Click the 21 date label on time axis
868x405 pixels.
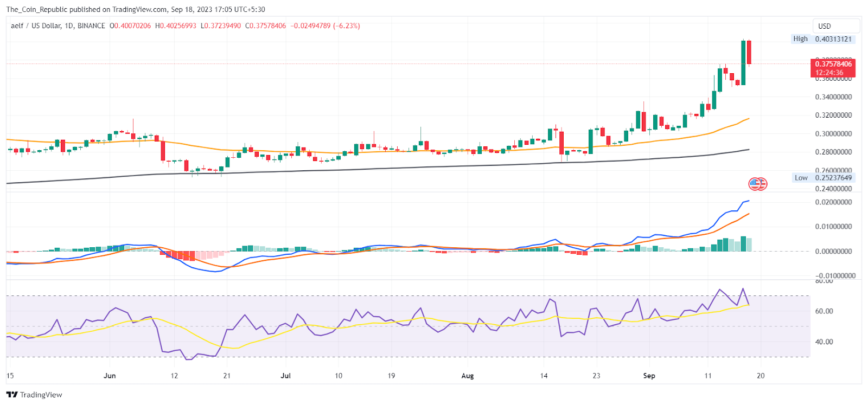(x=227, y=376)
